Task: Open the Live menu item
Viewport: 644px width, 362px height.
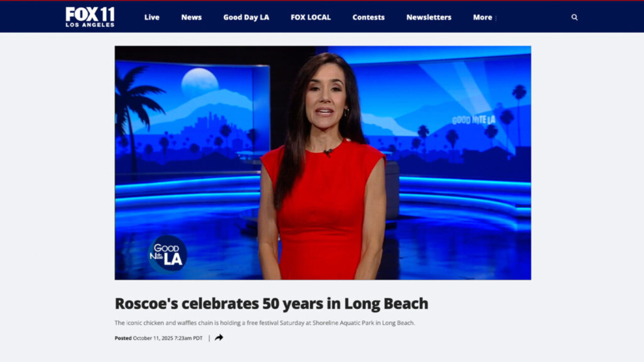Action: tap(152, 17)
